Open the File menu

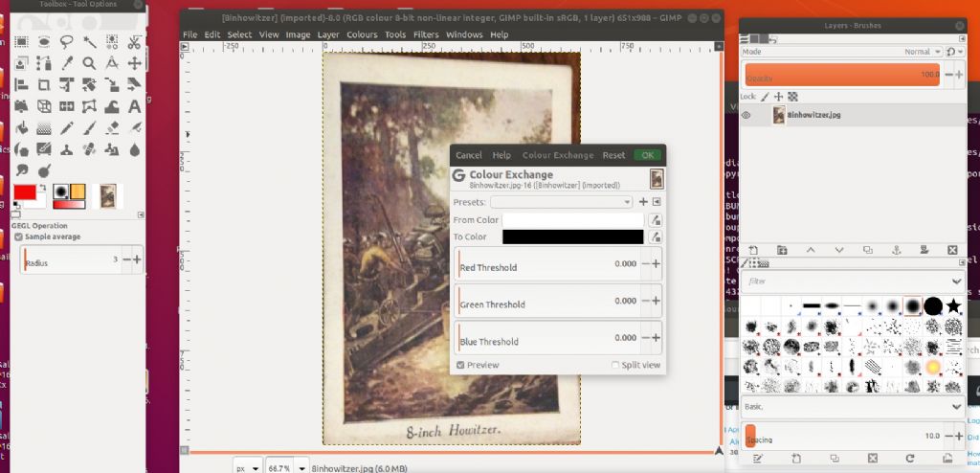190,34
